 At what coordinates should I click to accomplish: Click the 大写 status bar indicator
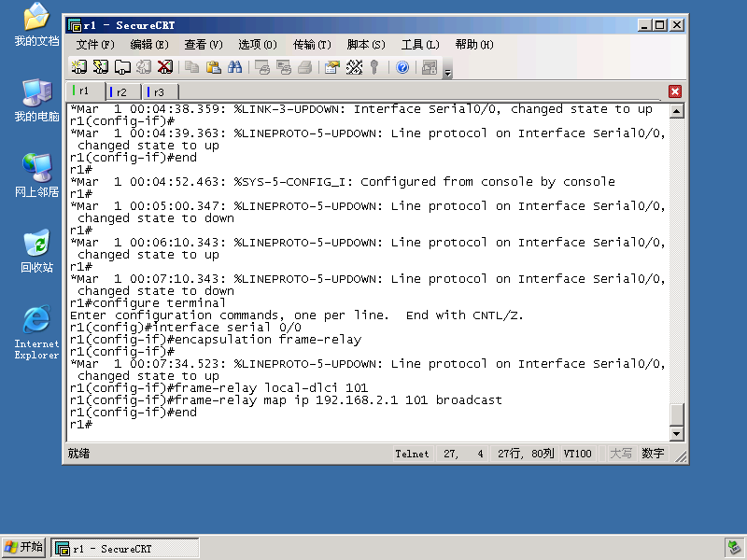pyautogui.click(x=621, y=454)
